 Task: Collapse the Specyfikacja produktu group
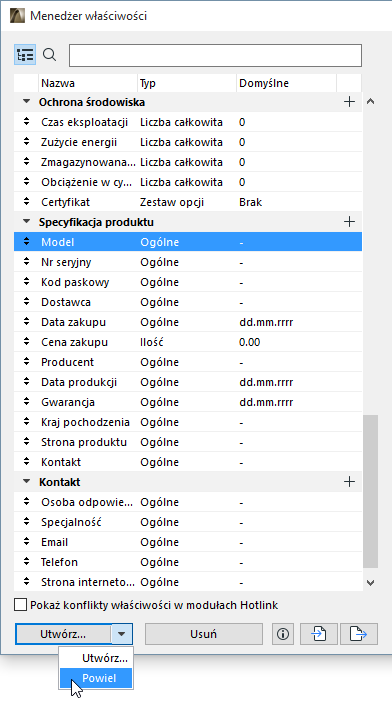click(27, 222)
